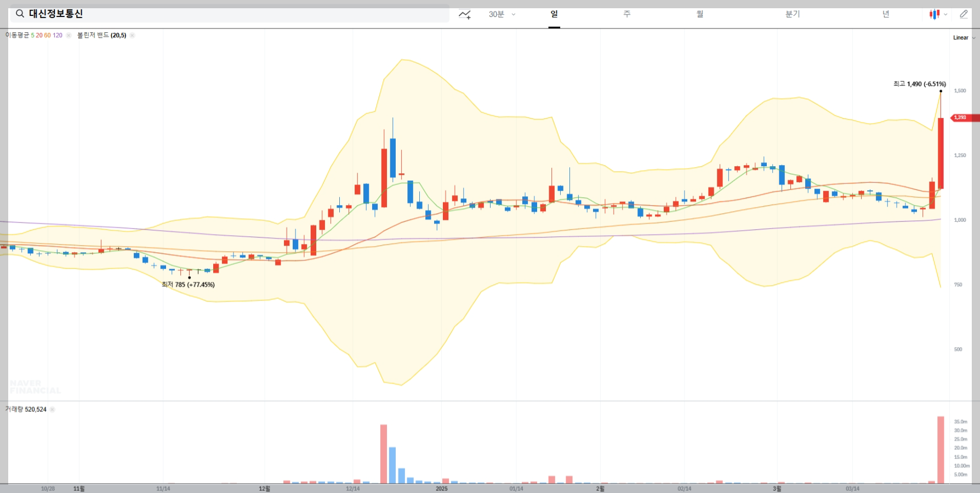Click the 최고 1,490 (-6.51%) label
The width and height of the screenshot is (980, 493).
click(x=919, y=84)
